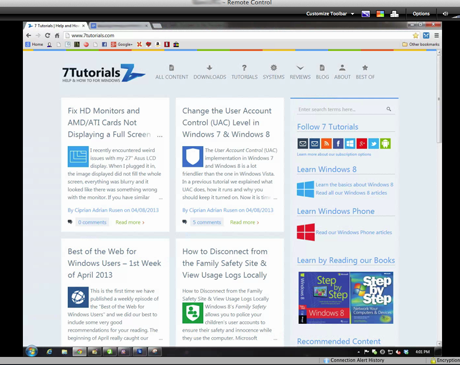The width and height of the screenshot is (460, 365).
Task: Click the red Windows Phone logo
Action: (306, 232)
